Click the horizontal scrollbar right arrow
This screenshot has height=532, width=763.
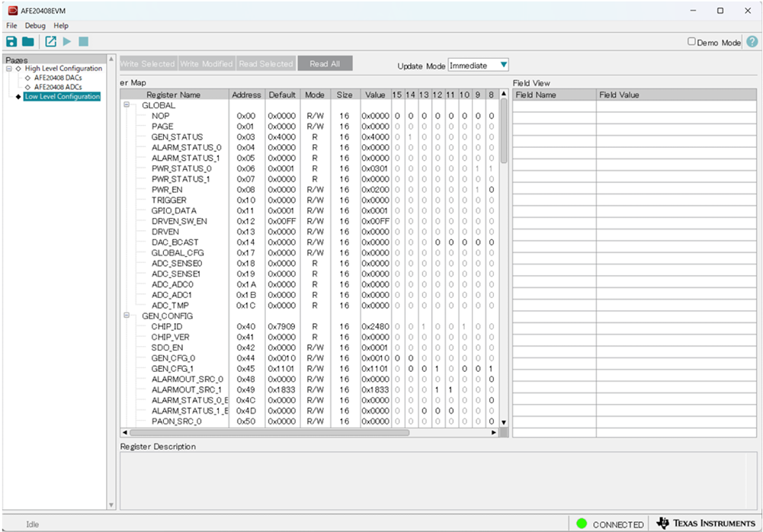point(494,432)
